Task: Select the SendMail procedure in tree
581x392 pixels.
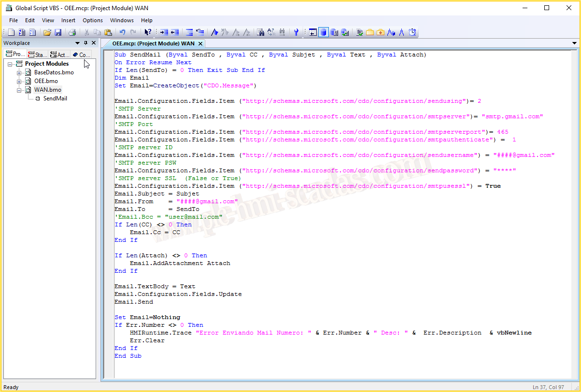Action: [x=55, y=98]
